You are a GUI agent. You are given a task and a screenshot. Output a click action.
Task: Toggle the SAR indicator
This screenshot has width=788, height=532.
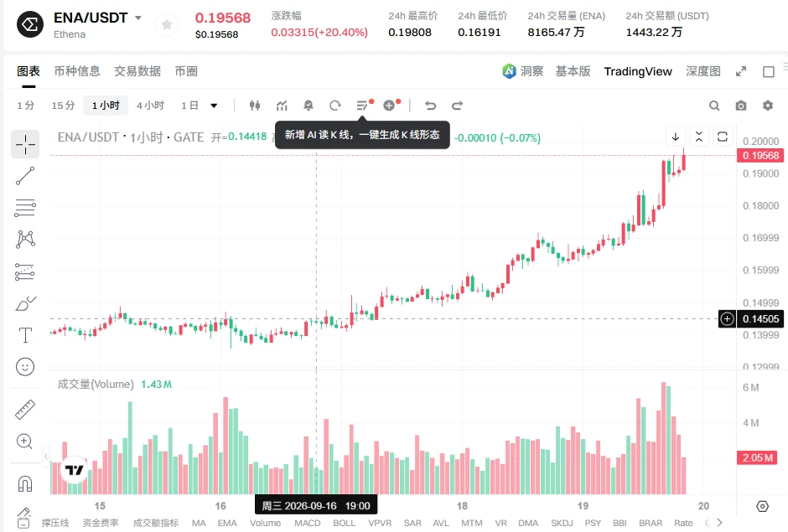(412, 523)
